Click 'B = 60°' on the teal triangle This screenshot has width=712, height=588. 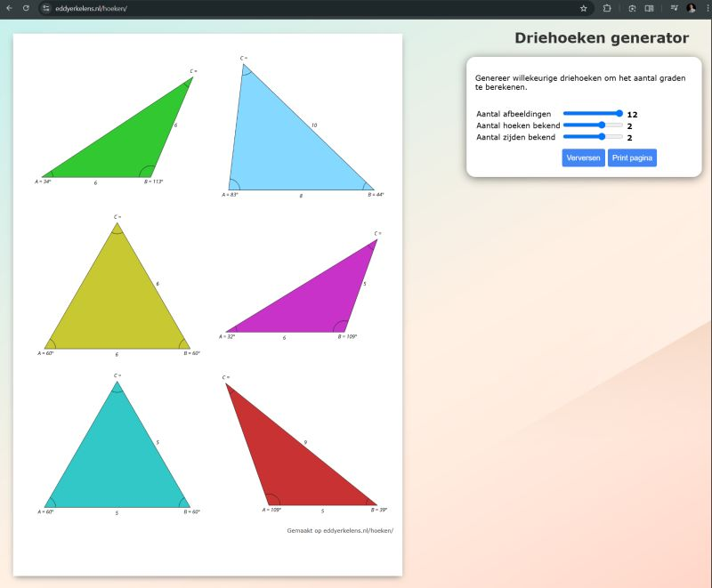click(191, 511)
